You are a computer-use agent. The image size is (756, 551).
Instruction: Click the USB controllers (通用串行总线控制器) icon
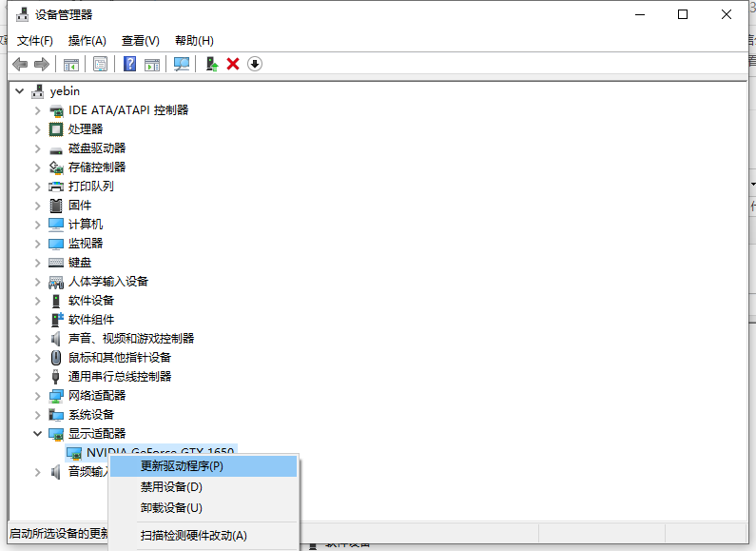(x=55, y=376)
